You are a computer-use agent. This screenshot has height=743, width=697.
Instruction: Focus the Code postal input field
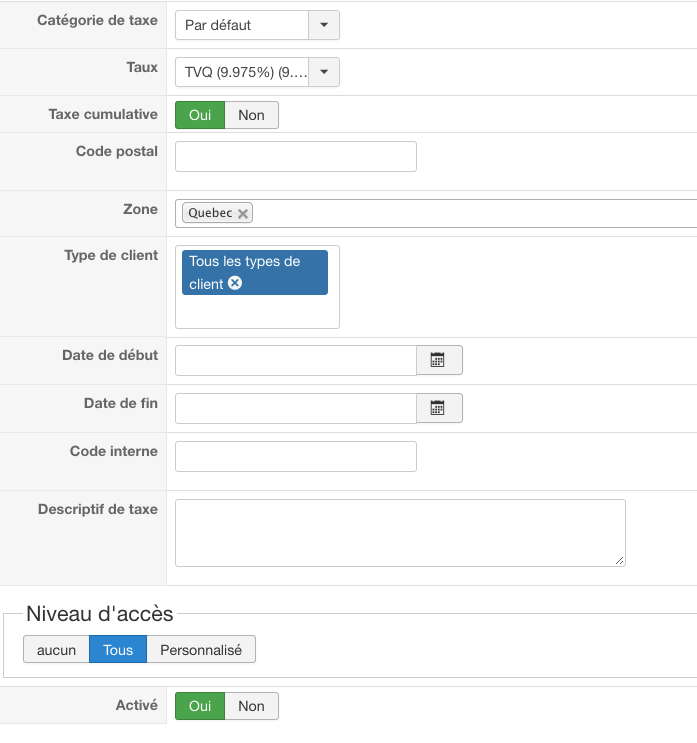pyautogui.click(x=295, y=157)
